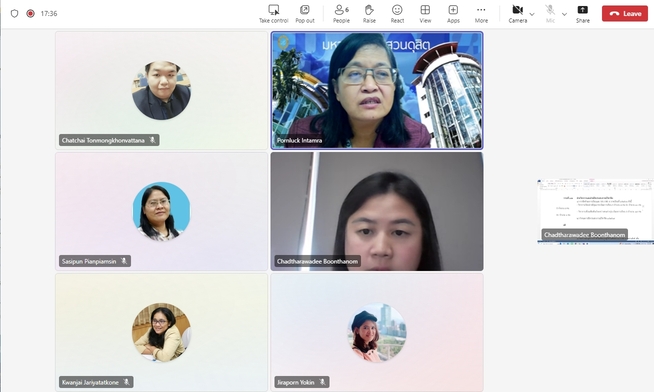Share your screen with Share icon
This screenshot has height=392, width=654.
coord(583,10)
